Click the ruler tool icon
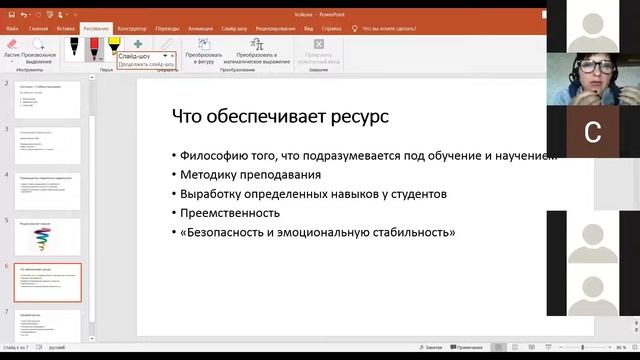 coord(167,44)
